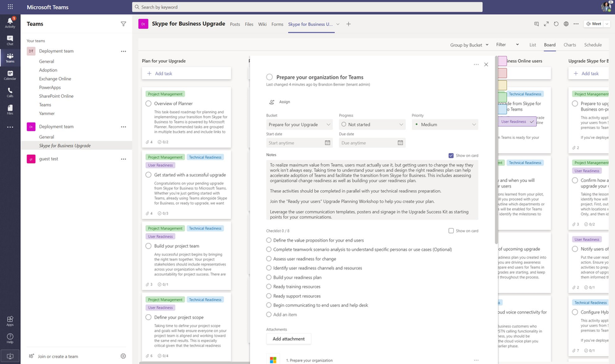Open the Activity feed icon
This screenshot has width=615, height=364.
(10, 22)
